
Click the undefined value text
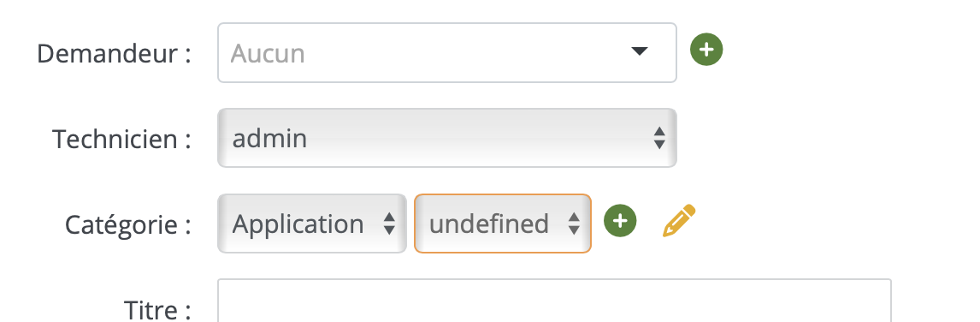[x=489, y=224]
